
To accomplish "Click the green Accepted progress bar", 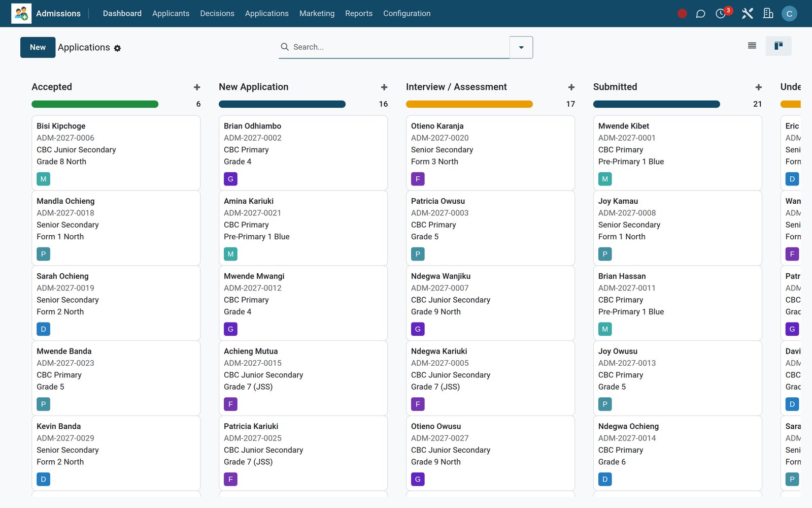I will 95,104.
